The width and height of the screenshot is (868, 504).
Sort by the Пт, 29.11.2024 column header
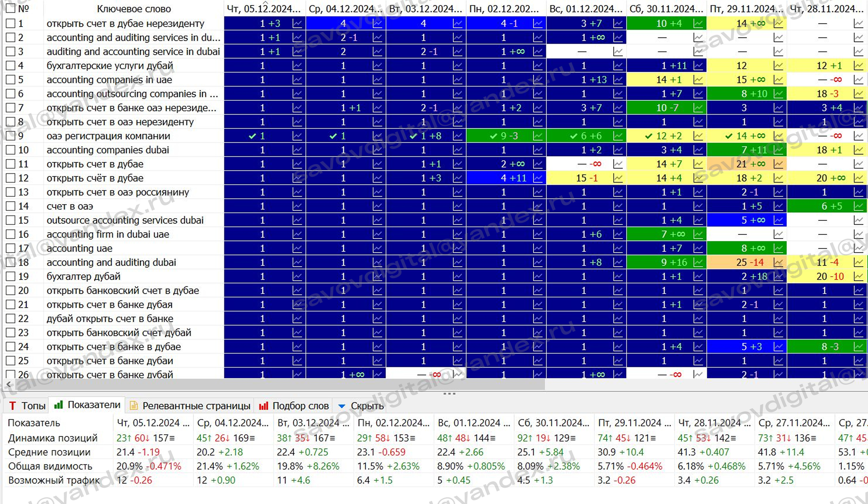746,9
